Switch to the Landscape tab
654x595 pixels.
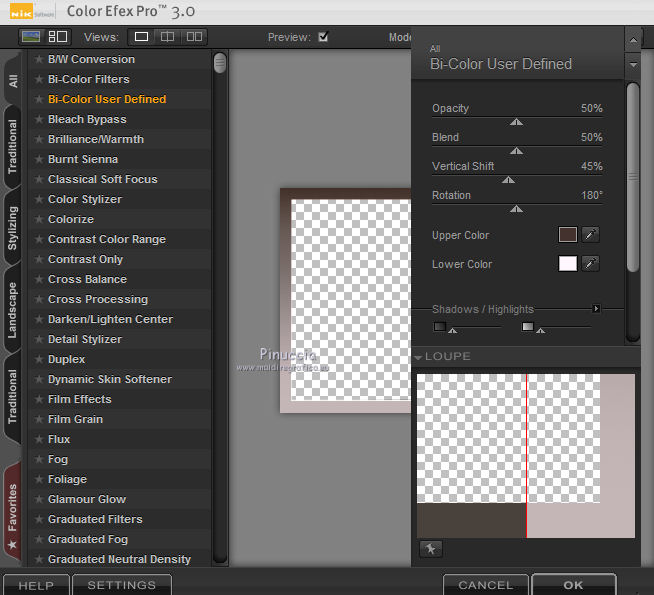pyautogui.click(x=12, y=310)
